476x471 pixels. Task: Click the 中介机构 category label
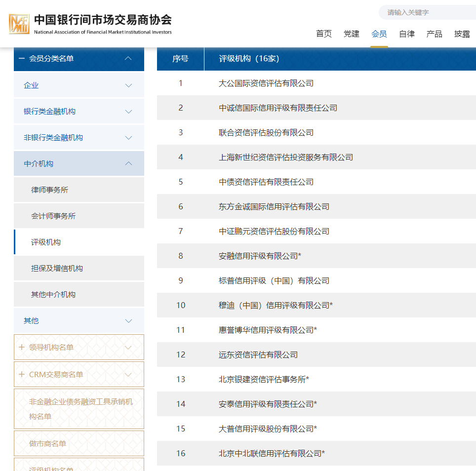tap(38, 163)
